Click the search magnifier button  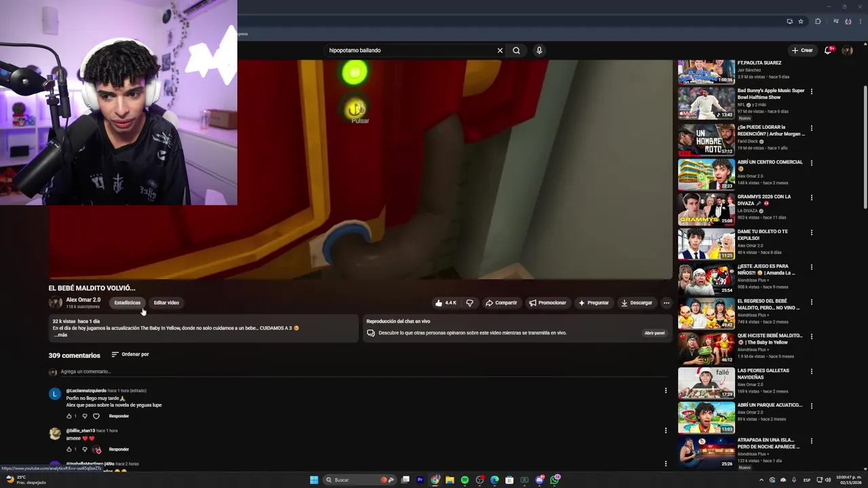(517, 50)
